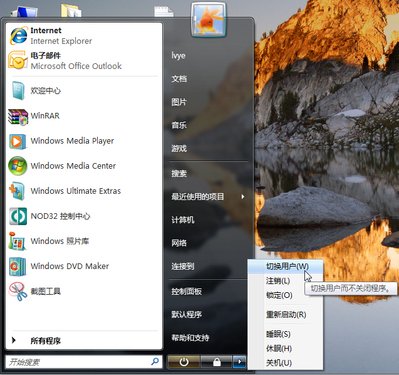Click the search magnifier icon

coord(155,361)
